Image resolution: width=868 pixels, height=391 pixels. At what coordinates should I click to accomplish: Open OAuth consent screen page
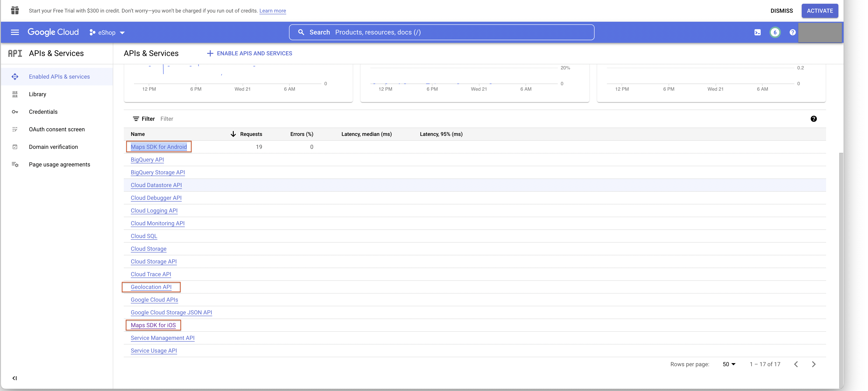pyautogui.click(x=57, y=130)
